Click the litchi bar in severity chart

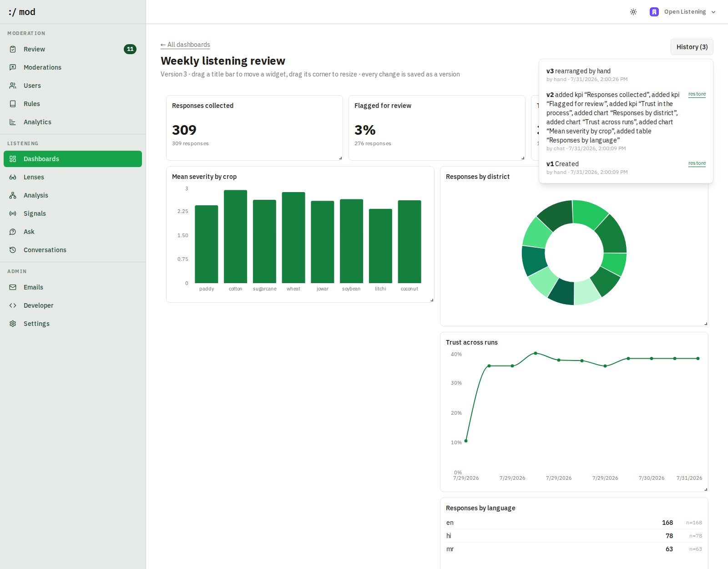coord(380,246)
